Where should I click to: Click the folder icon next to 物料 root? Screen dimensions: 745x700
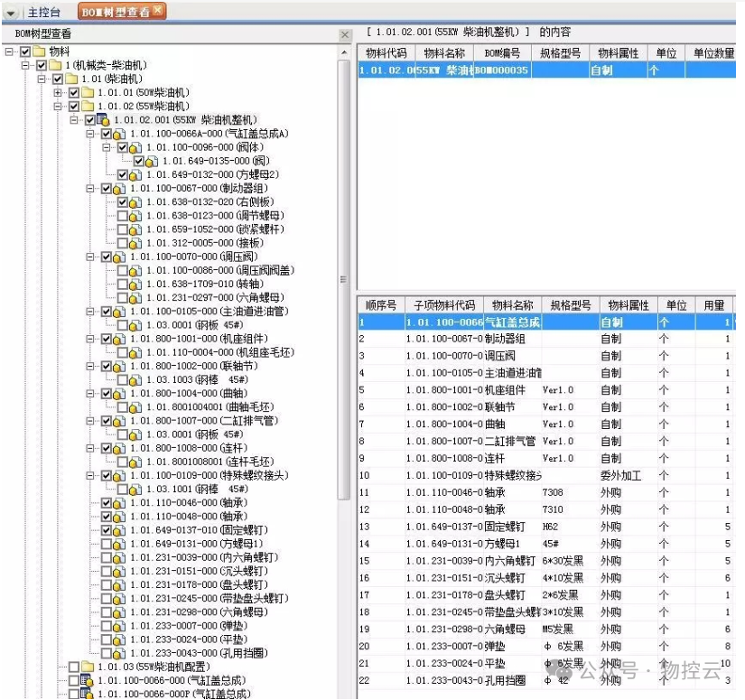(x=40, y=51)
